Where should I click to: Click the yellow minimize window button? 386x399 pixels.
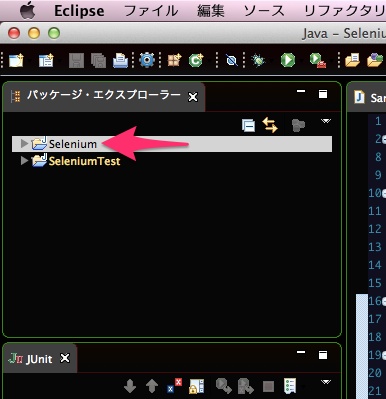[34, 33]
